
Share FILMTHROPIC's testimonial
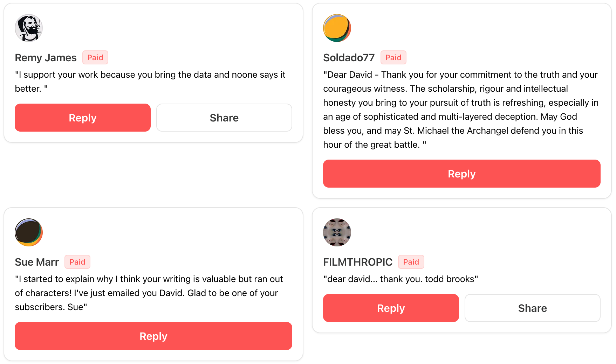[532, 308]
